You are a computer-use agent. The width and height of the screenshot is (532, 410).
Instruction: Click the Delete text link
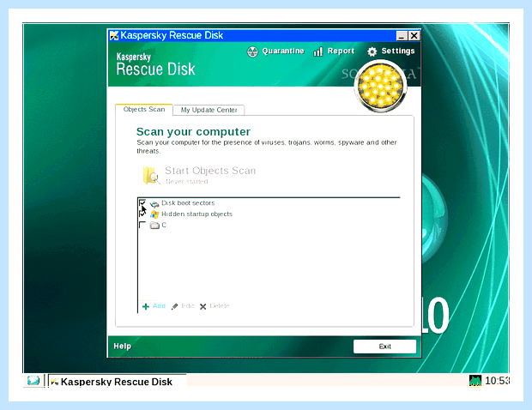tap(220, 306)
